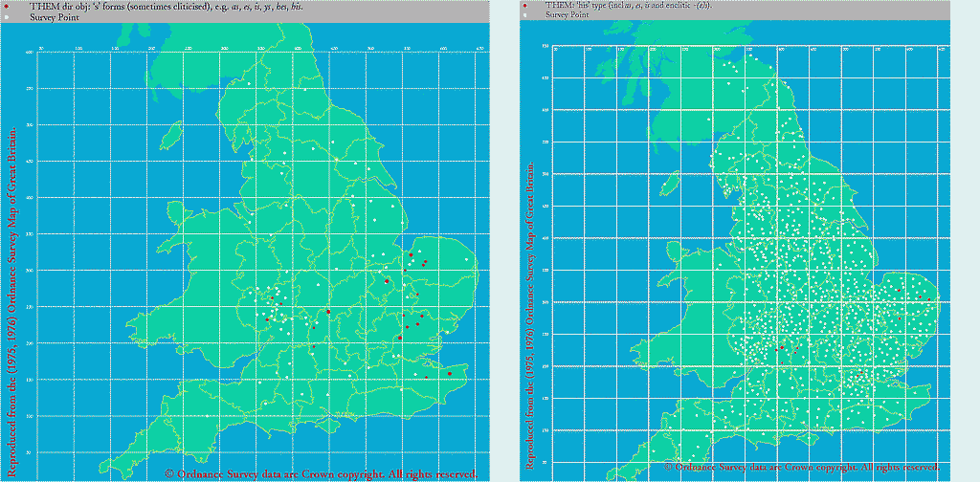Click the Crown copyright notice under the right map

pos(800,467)
